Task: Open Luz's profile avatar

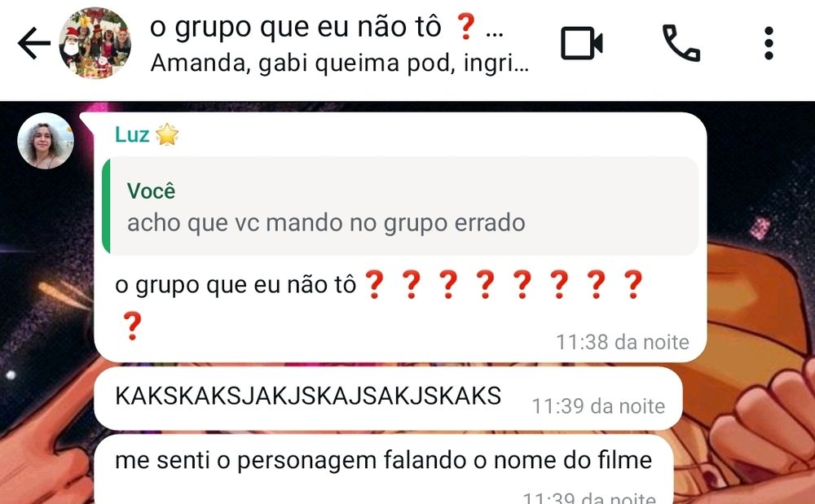Action: coord(46,141)
